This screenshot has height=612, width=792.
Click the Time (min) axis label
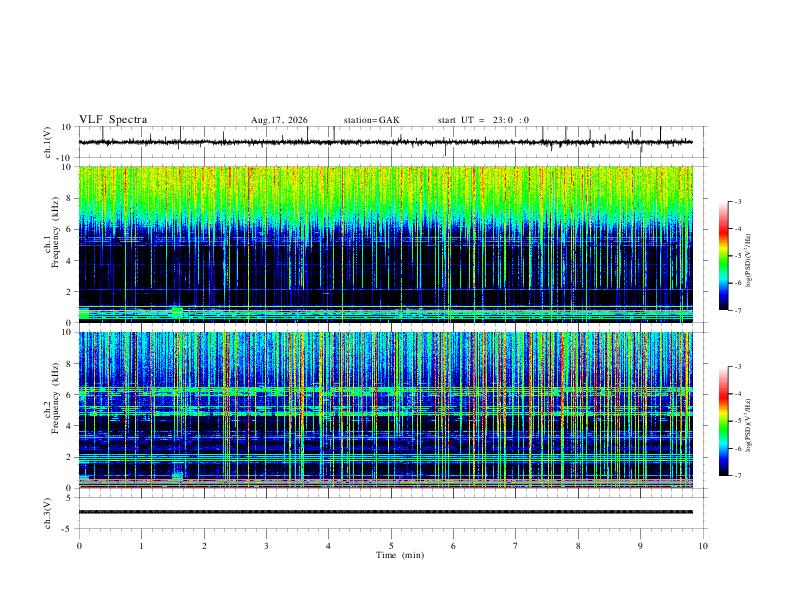coord(400,555)
